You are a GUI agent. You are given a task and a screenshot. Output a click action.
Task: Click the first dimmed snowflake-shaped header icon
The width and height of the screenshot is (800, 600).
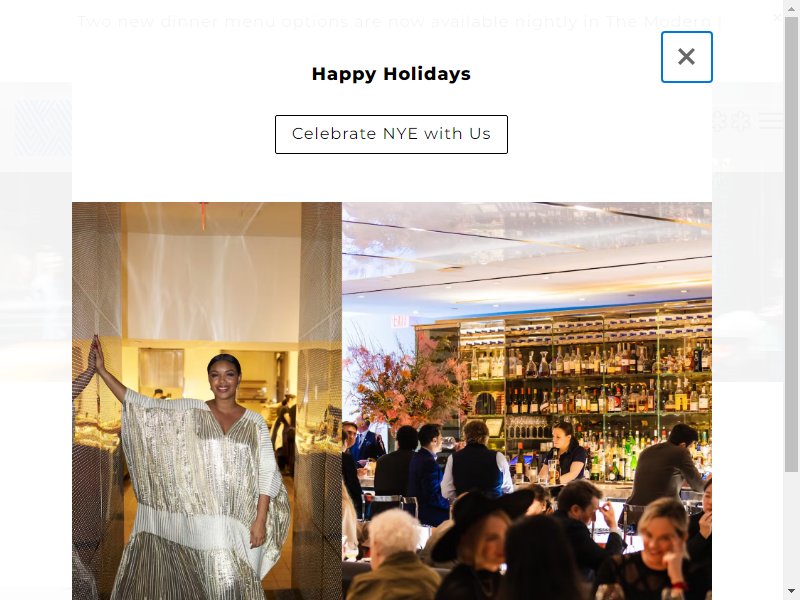click(718, 121)
